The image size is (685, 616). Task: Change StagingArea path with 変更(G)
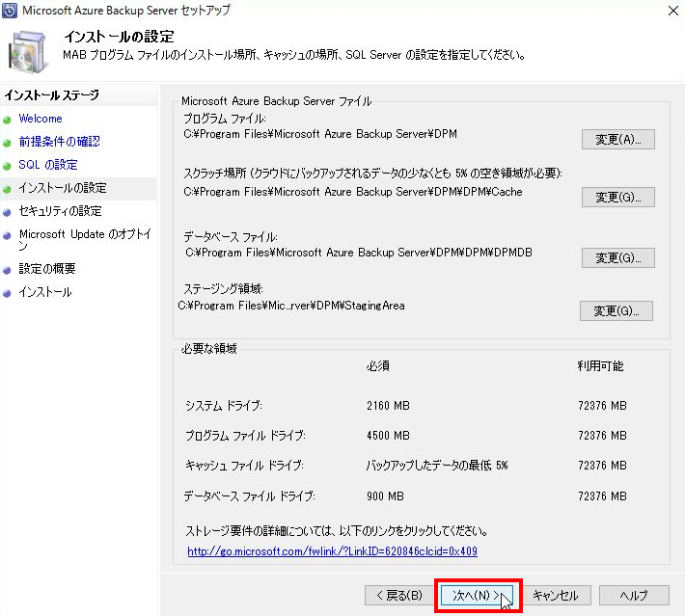tap(616, 310)
